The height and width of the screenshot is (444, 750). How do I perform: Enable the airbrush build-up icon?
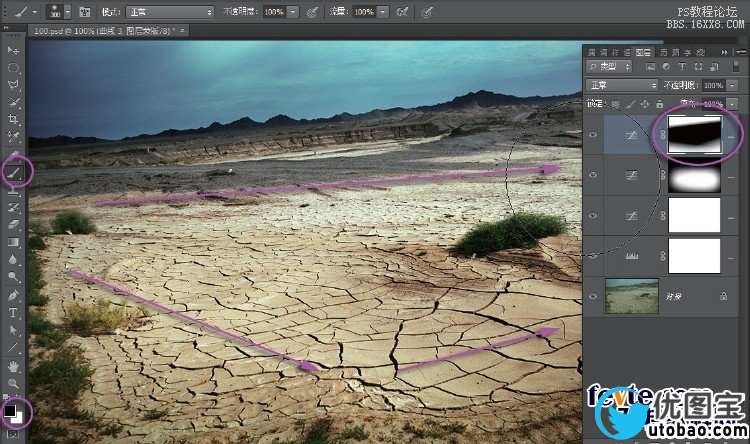(x=402, y=11)
